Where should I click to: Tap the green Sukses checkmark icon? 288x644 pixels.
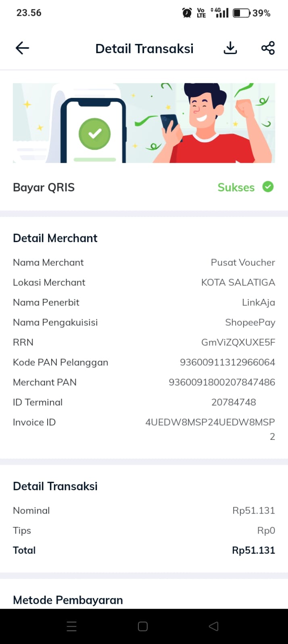[268, 187]
